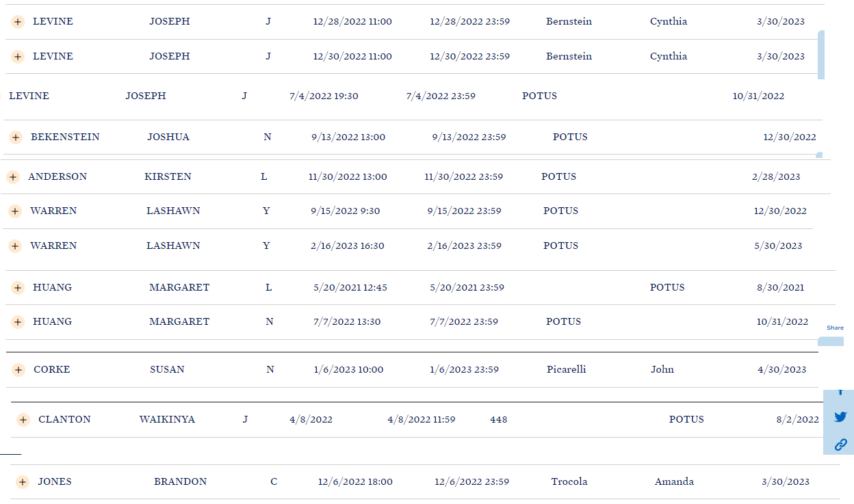Share the page on Twitter
Viewport: 854px width, 504px height.
click(x=840, y=416)
